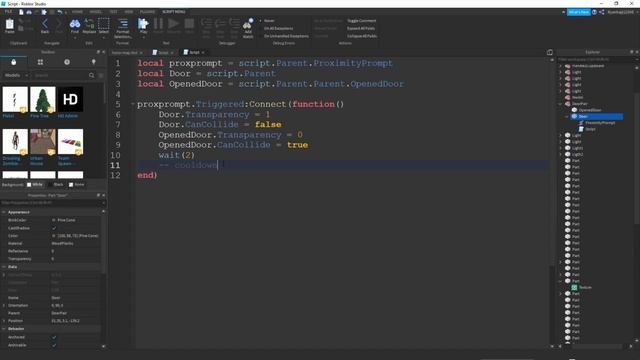Click the Toolbox search field

[x=60, y=76]
